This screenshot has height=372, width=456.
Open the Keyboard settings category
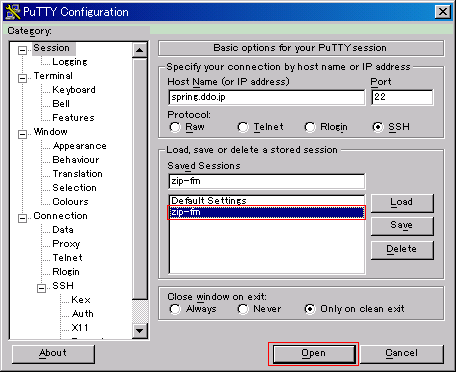click(x=74, y=90)
